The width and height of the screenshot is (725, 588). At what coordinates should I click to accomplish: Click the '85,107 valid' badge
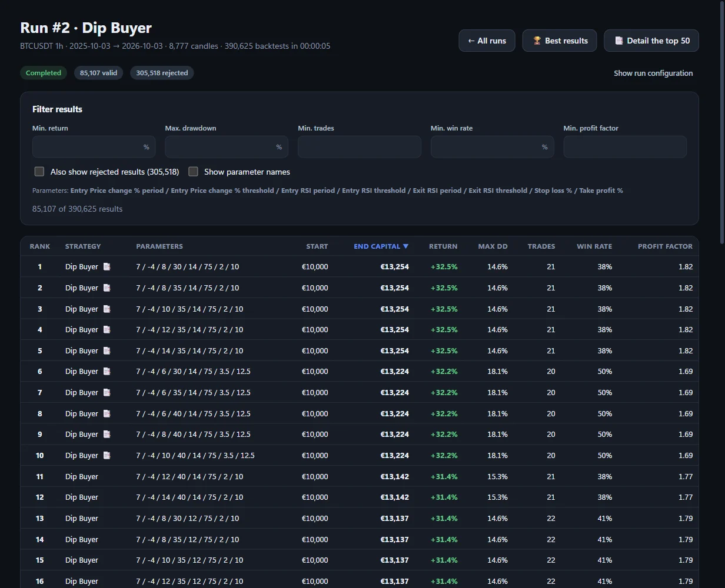[98, 73]
